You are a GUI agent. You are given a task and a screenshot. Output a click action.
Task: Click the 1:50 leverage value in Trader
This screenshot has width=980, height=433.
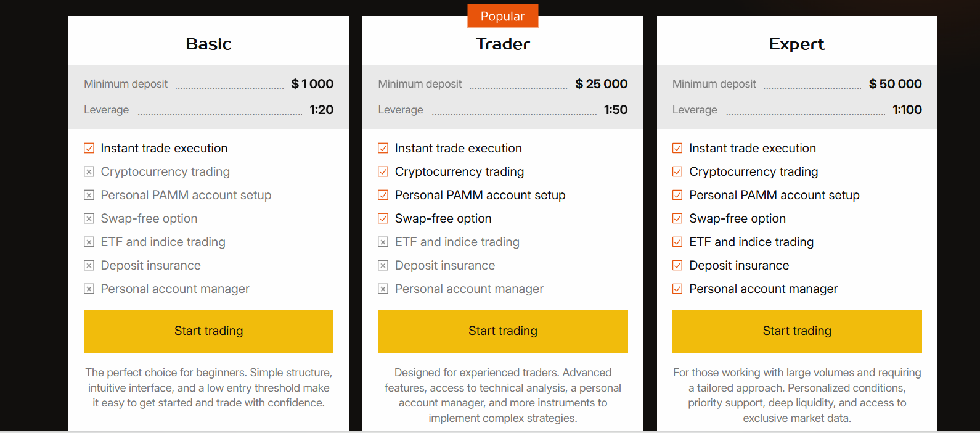click(x=615, y=110)
